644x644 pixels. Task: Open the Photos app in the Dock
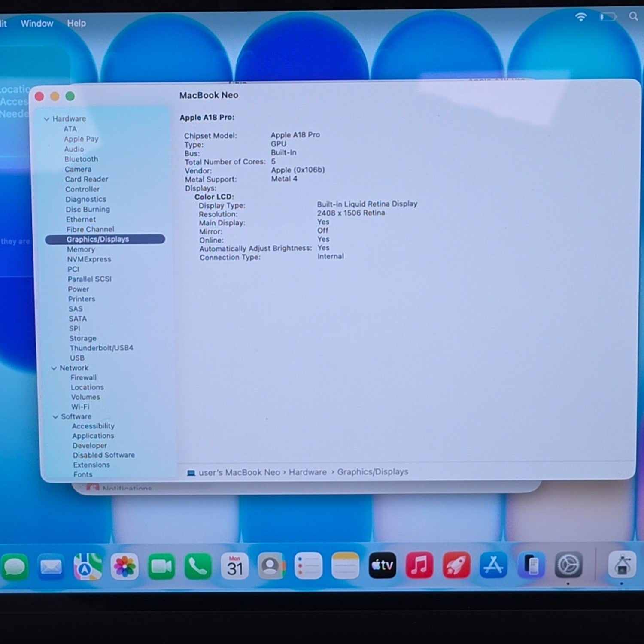pyautogui.click(x=125, y=567)
